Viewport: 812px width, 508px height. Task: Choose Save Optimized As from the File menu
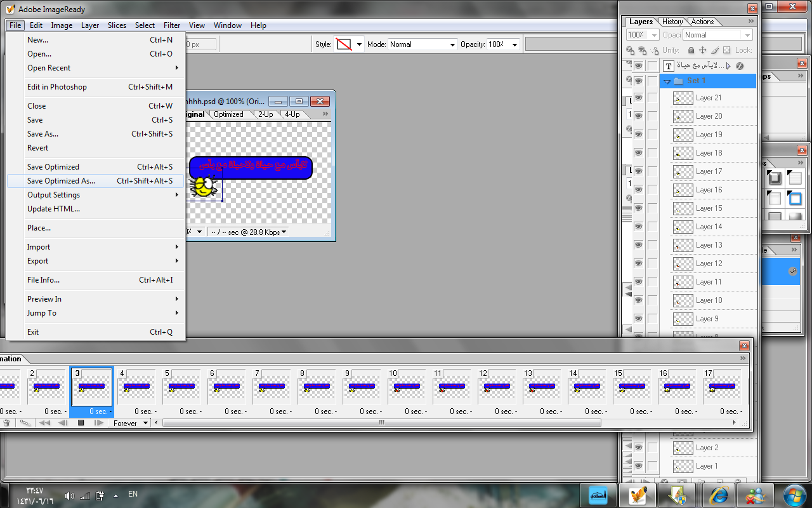point(61,181)
